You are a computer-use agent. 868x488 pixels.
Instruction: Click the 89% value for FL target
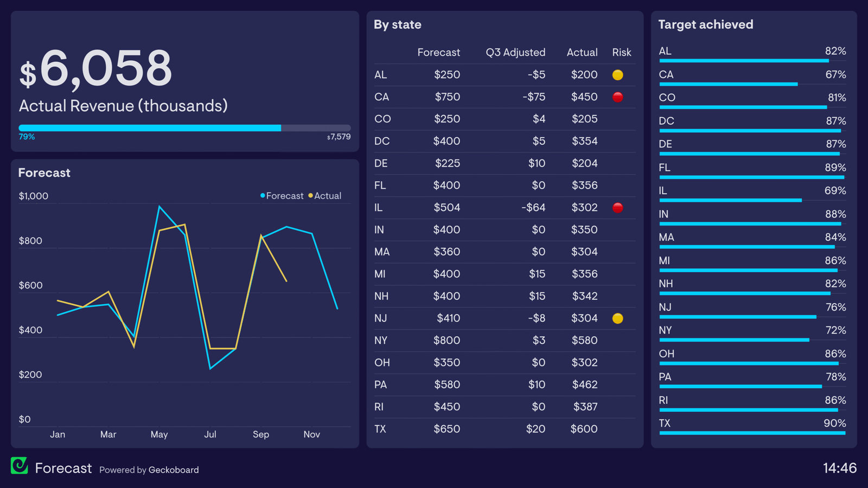[835, 168]
